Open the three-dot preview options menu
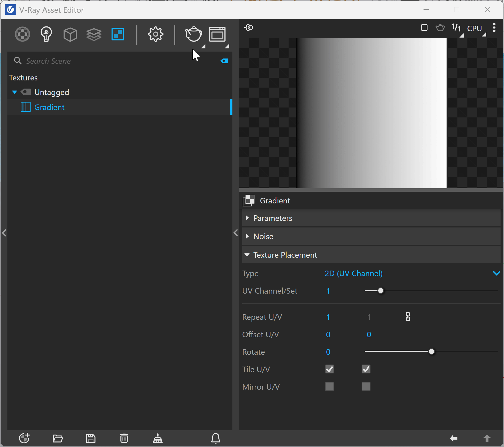This screenshot has width=504, height=447. pos(494,28)
